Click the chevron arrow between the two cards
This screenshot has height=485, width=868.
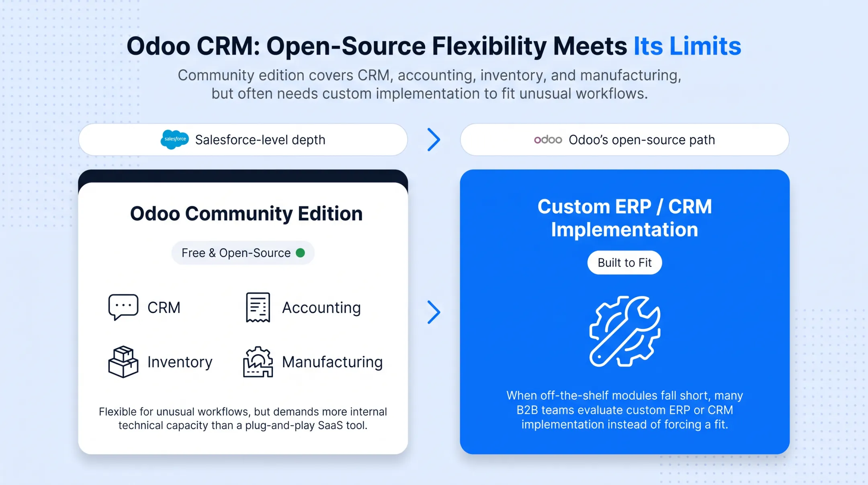click(x=434, y=312)
